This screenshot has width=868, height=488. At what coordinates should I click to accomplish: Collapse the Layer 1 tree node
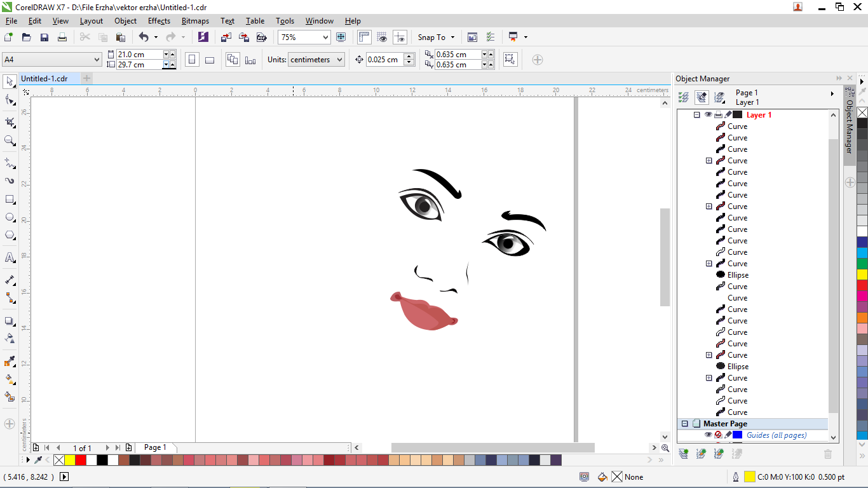pos(696,115)
